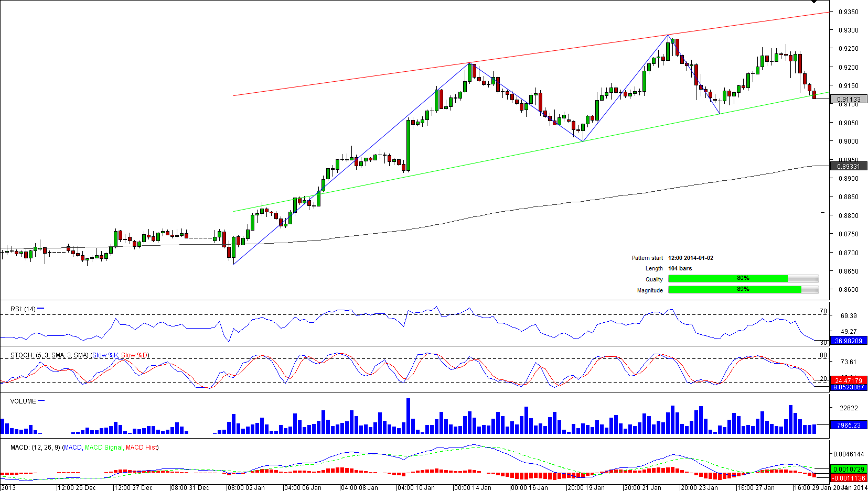
Task: Click the Magnitude 89% progress bar
Action: point(743,290)
